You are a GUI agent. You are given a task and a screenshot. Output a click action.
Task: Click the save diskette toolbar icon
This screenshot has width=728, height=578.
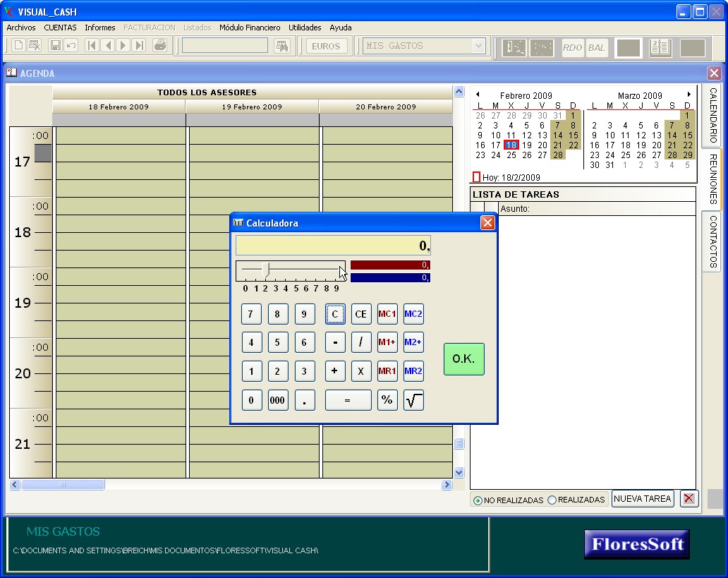pos(55,46)
